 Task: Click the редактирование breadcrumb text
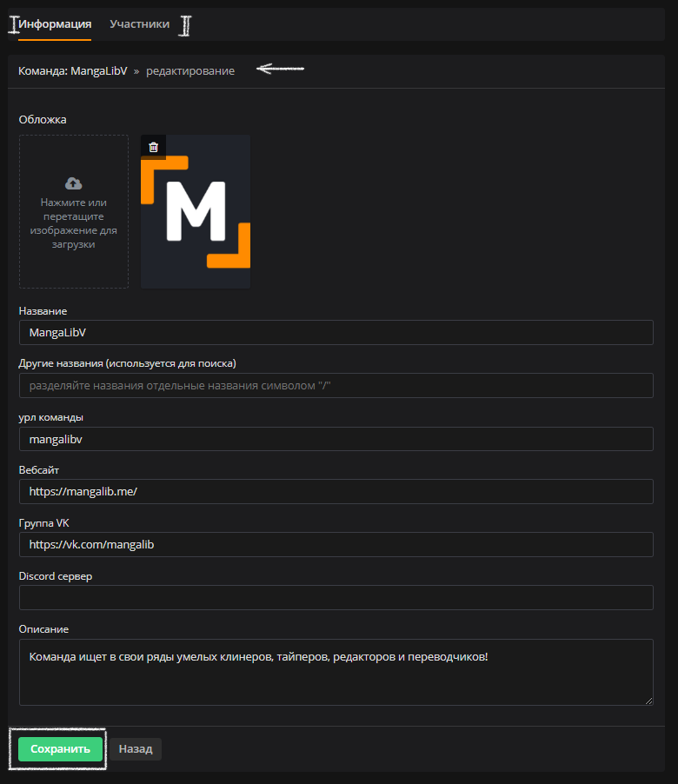coord(190,71)
